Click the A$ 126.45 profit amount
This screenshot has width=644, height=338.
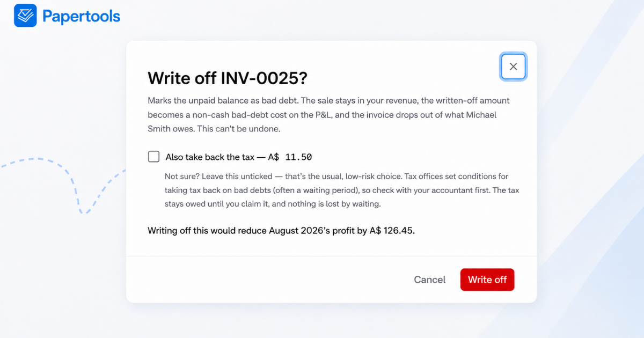(x=392, y=231)
